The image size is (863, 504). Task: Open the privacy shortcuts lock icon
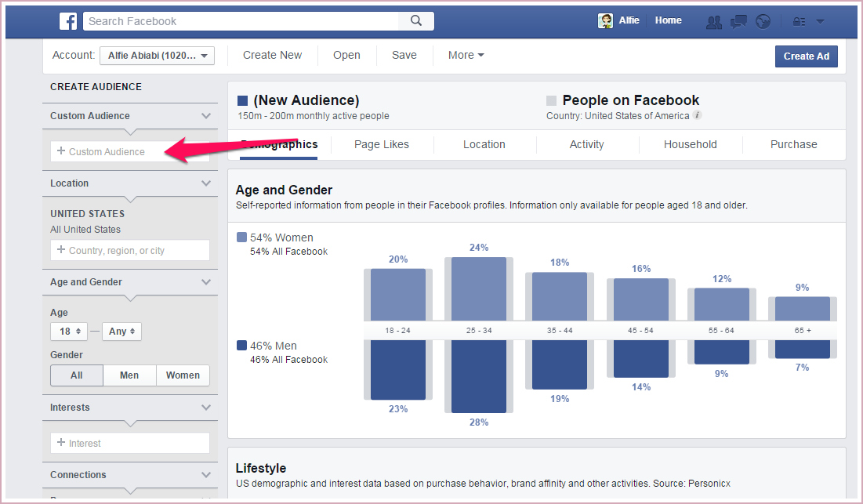[799, 22]
